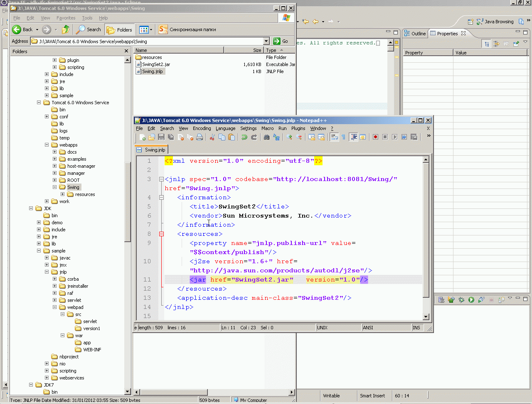This screenshot has width=532, height=404.
Task: Print the document with the printer icon
Action: coord(199,137)
